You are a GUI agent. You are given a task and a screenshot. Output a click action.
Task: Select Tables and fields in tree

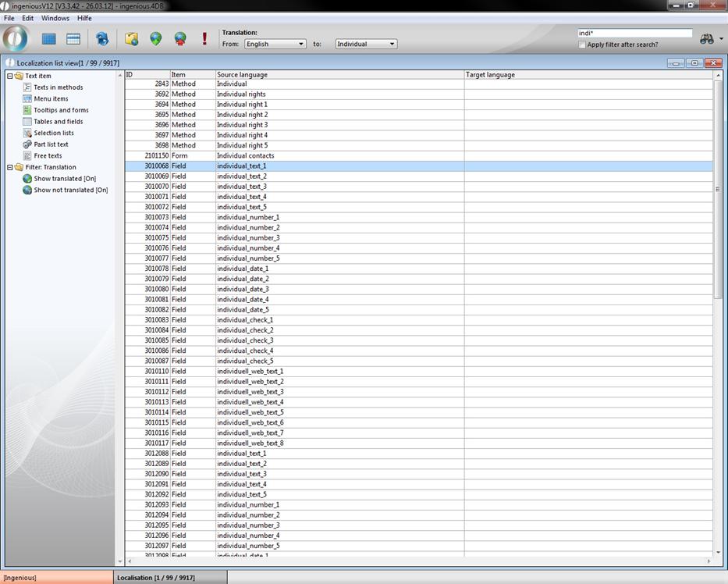pos(58,122)
